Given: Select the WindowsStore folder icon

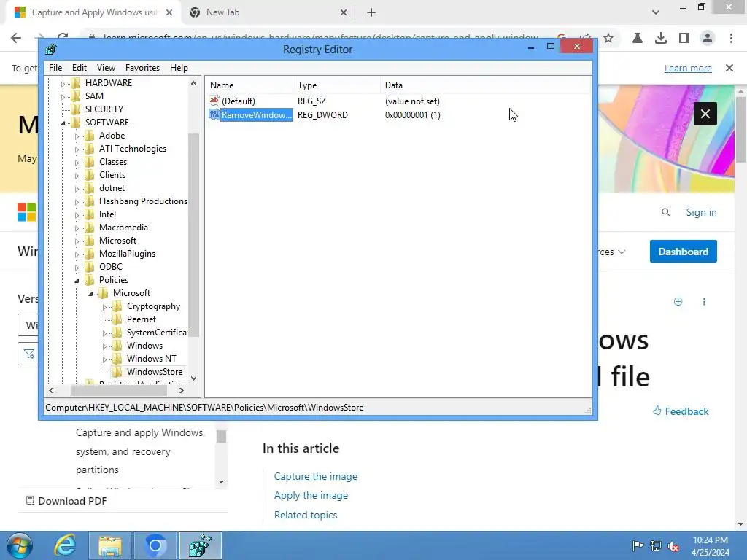Looking at the screenshot, I should (x=117, y=371).
